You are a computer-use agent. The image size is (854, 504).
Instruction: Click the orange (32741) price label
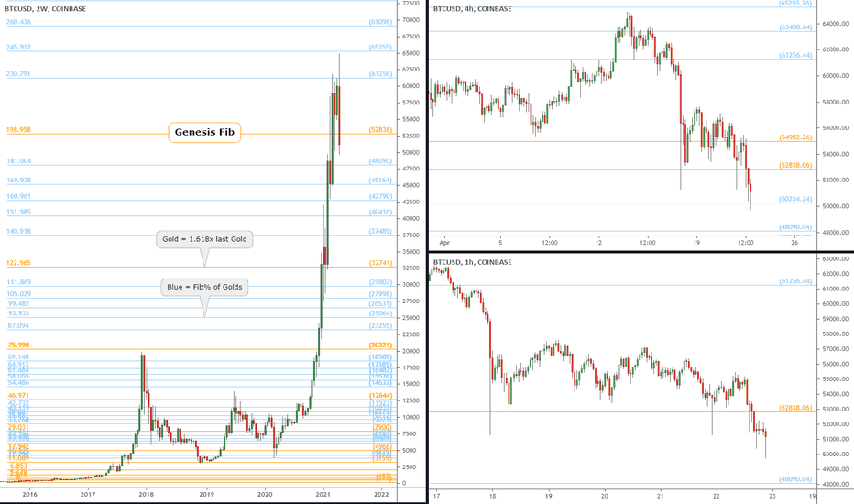380,263
